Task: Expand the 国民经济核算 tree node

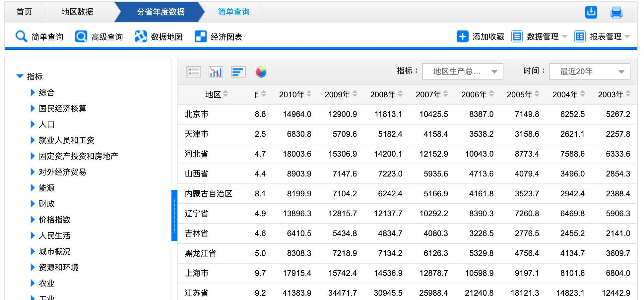Action: (32, 108)
